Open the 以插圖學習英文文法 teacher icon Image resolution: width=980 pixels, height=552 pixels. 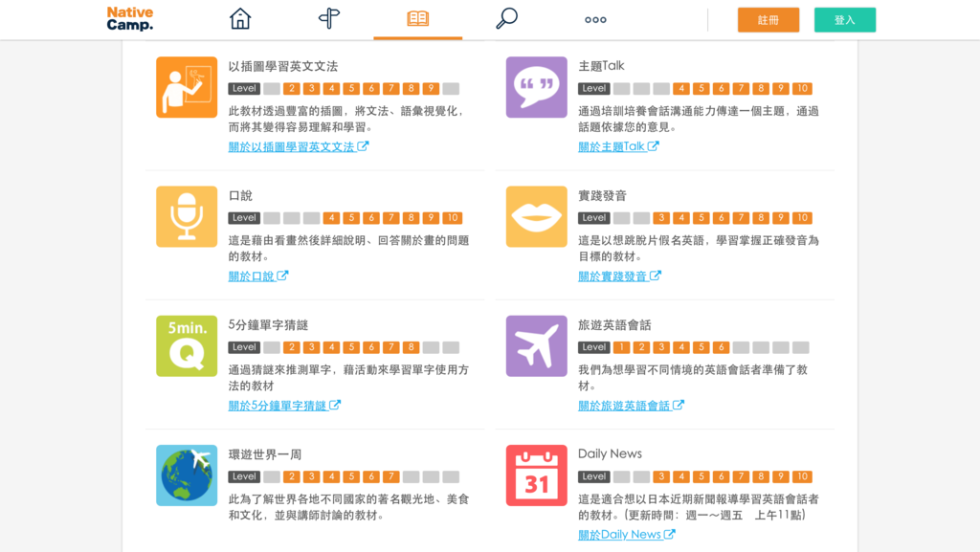(x=187, y=87)
